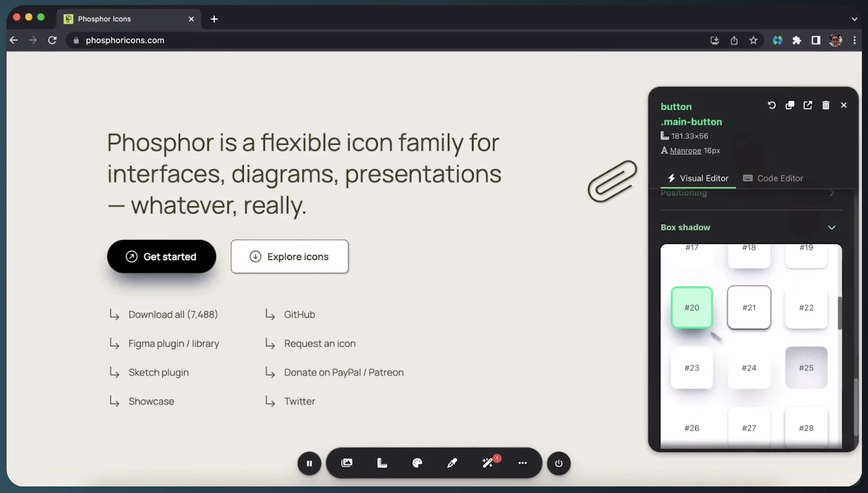Reload the phosphoricons.com page

[x=52, y=40]
